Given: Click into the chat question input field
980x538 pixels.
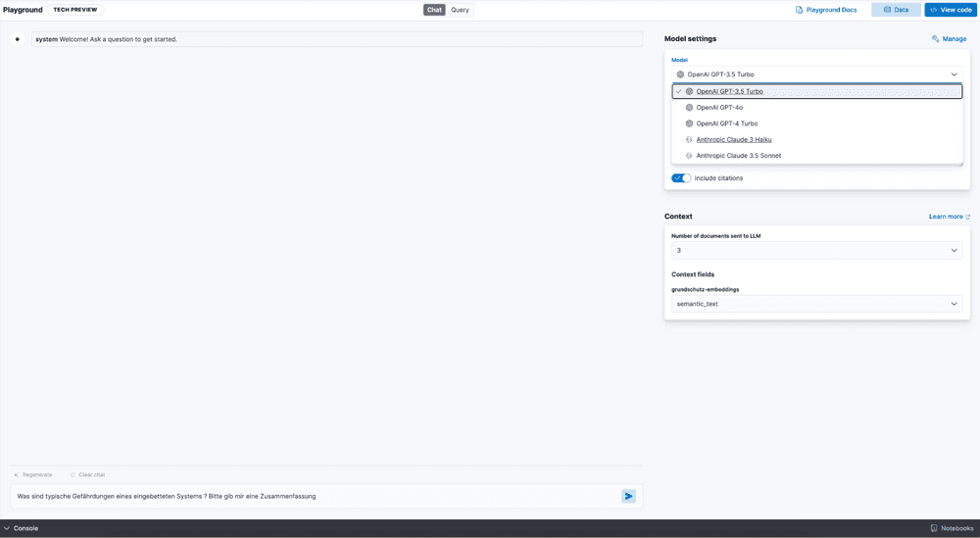Looking at the screenshot, I should click(x=314, y=496).
